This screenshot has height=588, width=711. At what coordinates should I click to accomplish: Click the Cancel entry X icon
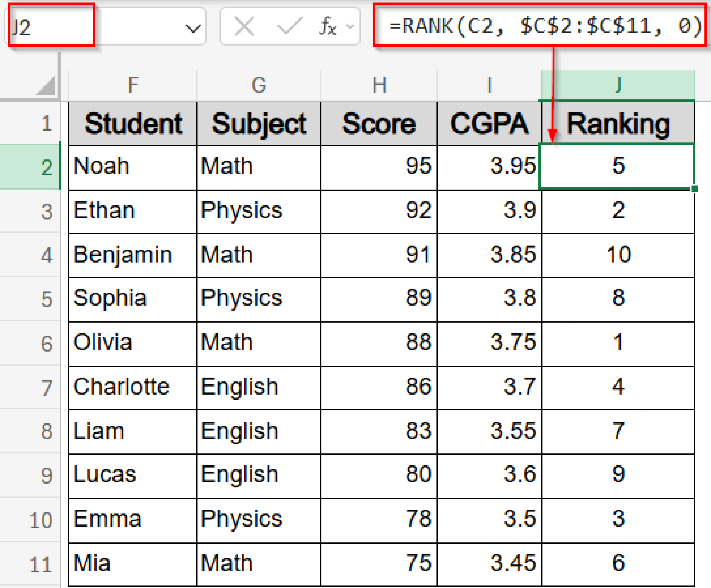click(244, 27)
